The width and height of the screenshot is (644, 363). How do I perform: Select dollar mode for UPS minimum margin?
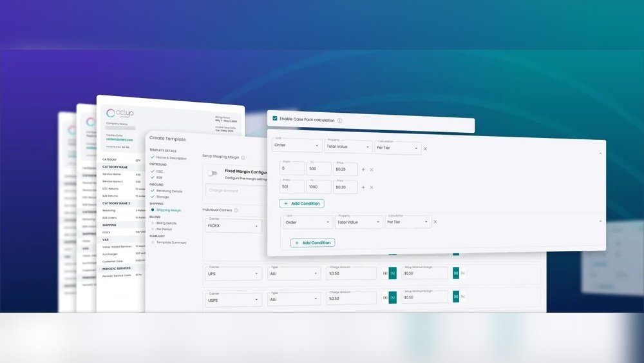point(455,273)
